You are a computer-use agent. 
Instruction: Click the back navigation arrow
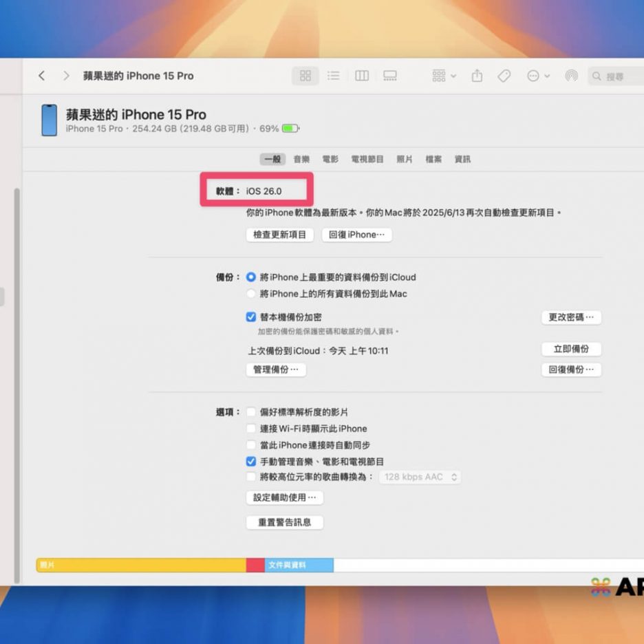click(x=42, y=76)
